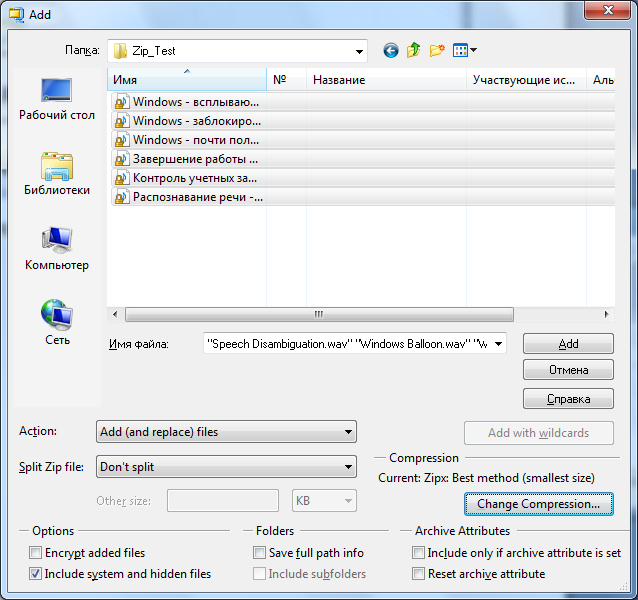Screen dimensions: 638x600
Task: Go back using the blue arrow icon
Action: point(391,51)
